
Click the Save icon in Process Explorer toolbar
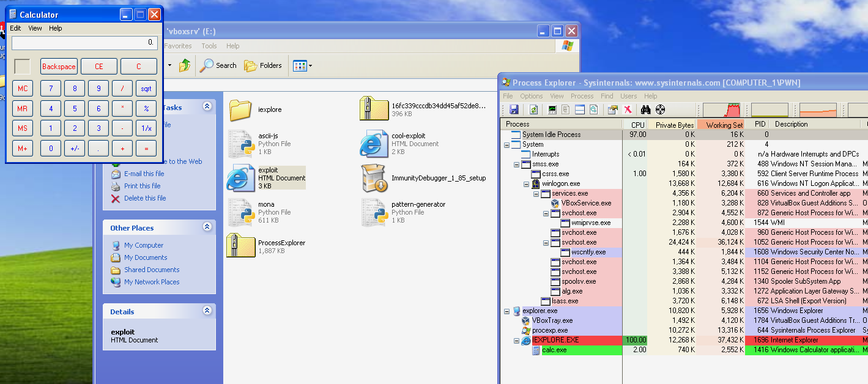coord(514,109)
